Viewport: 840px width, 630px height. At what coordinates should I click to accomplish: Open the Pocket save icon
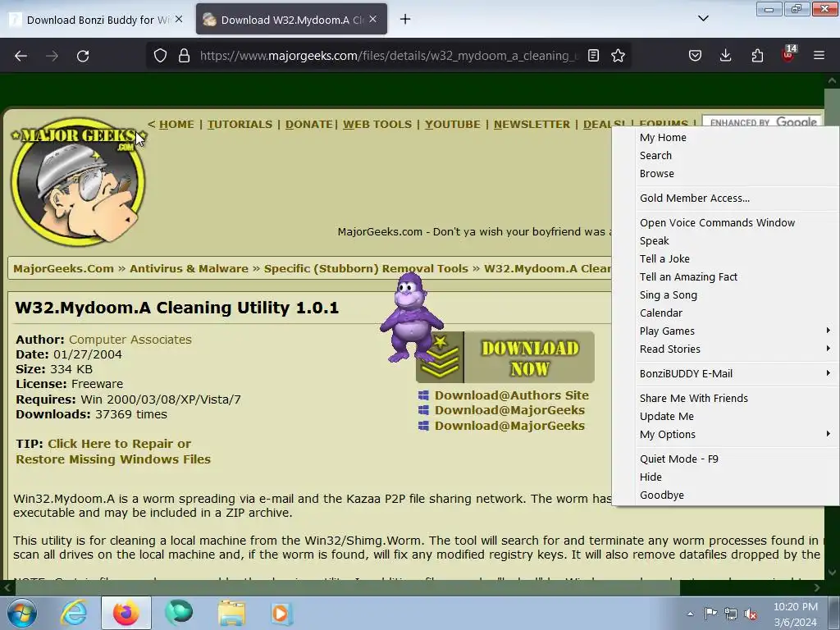(x=695, y=56)
